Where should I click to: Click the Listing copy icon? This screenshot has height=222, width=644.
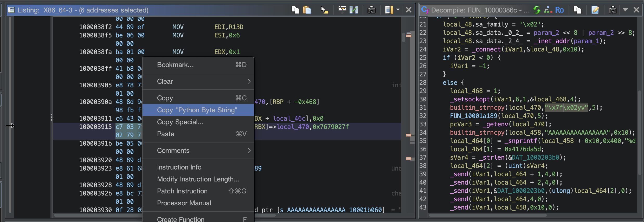point(295,10)
